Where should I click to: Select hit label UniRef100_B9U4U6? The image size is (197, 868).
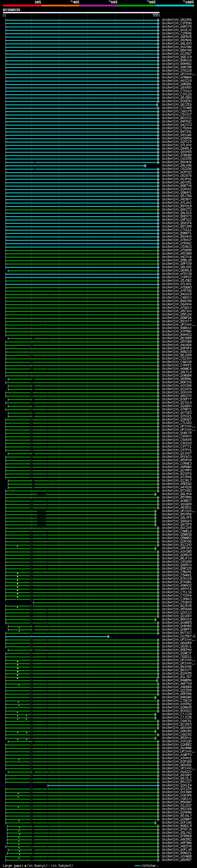(x=177, y=162)
